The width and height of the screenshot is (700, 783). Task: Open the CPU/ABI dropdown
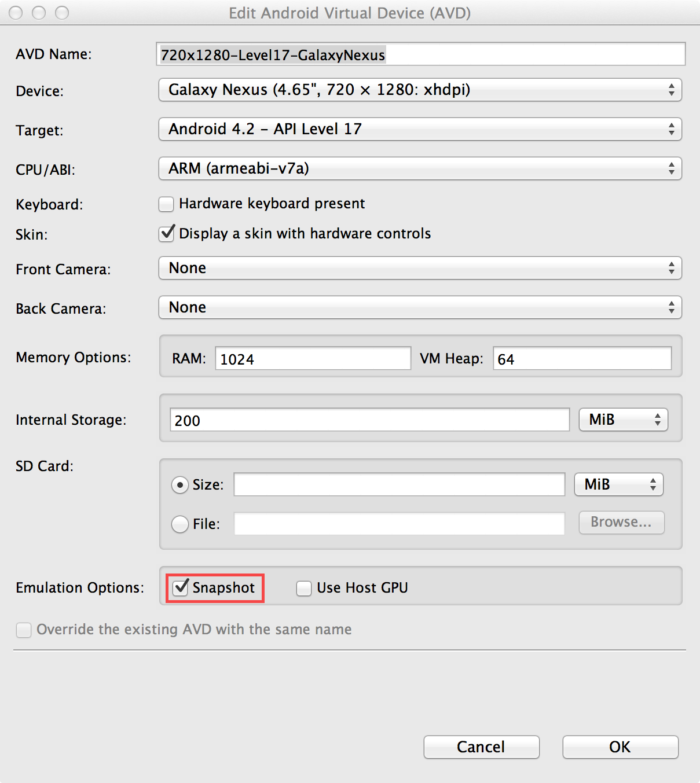[420, 168]
